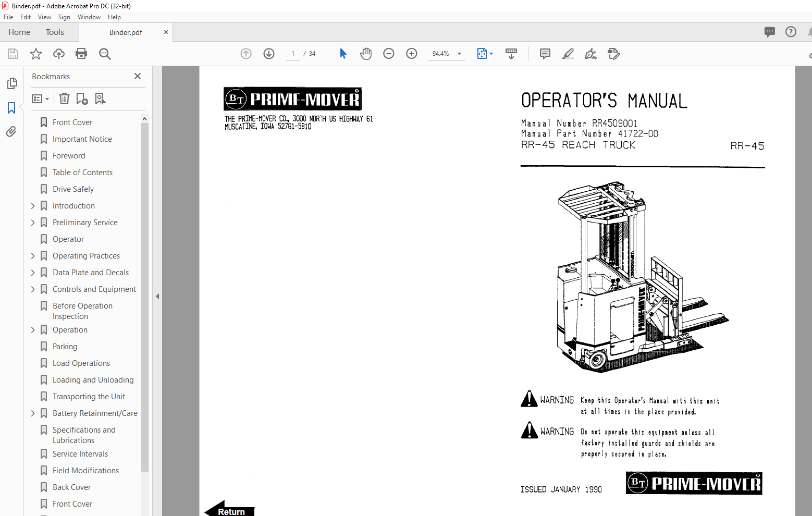The image size is (812, 516).
Task: Expand the Battery Retainment/Care bookmark
Action: click(x=33, y=413)
